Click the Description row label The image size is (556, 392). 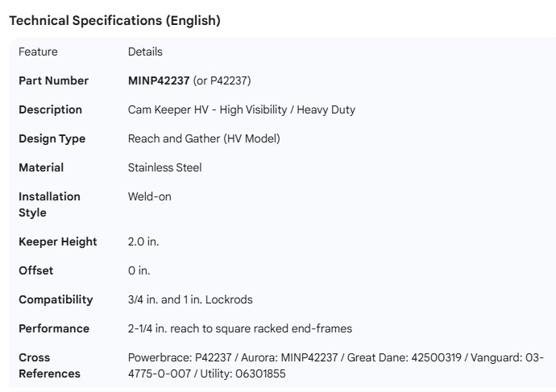coord(50,109)
